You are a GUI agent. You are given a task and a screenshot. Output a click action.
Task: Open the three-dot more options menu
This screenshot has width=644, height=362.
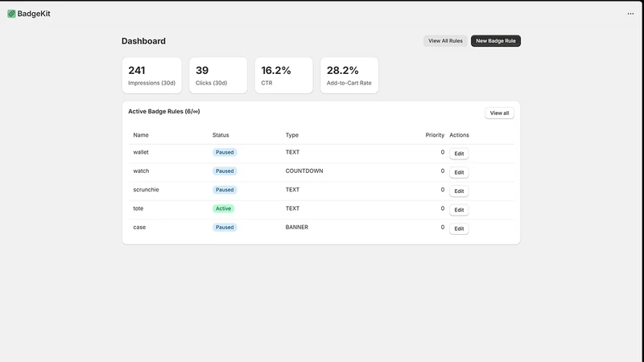click(630, 14)
